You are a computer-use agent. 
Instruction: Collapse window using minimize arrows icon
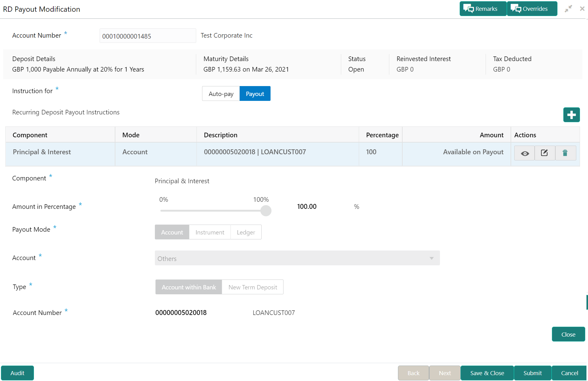click(x=568, y=9)
